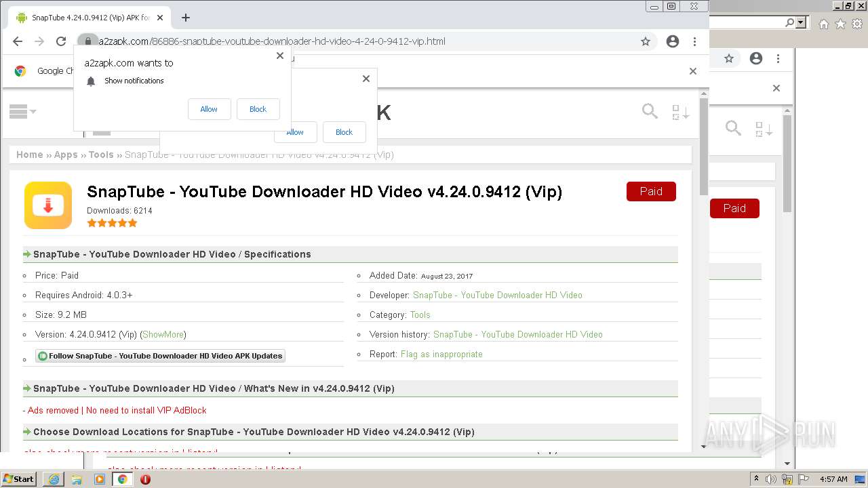Image resolution: width=868 pixels, height=488 pixels.
Task: Open the Tools category link
Action: tap(420, 314)
